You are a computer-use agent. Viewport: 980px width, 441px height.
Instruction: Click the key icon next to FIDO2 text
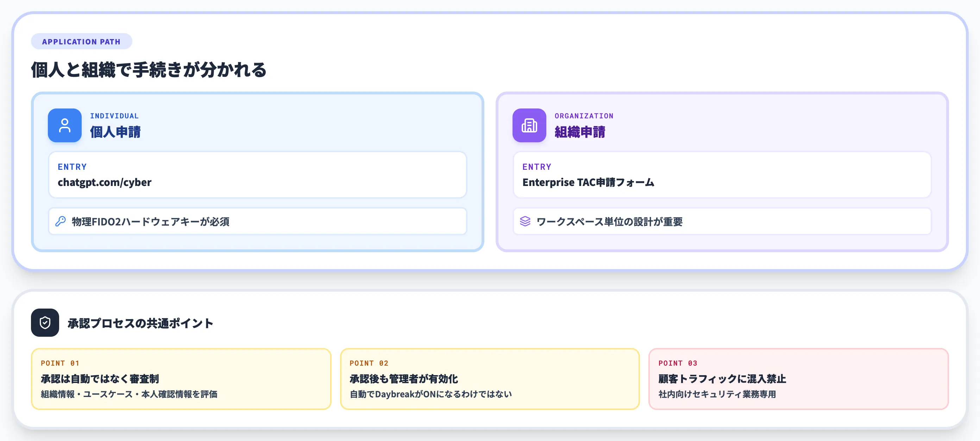61,221
